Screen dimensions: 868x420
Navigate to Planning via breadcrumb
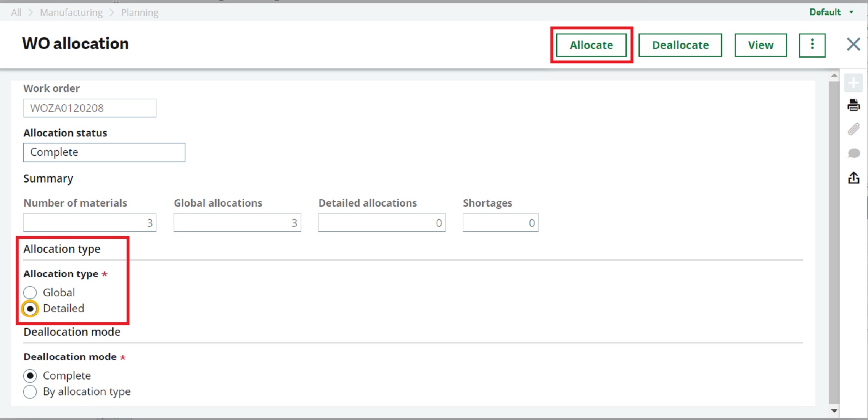point(139,12)
